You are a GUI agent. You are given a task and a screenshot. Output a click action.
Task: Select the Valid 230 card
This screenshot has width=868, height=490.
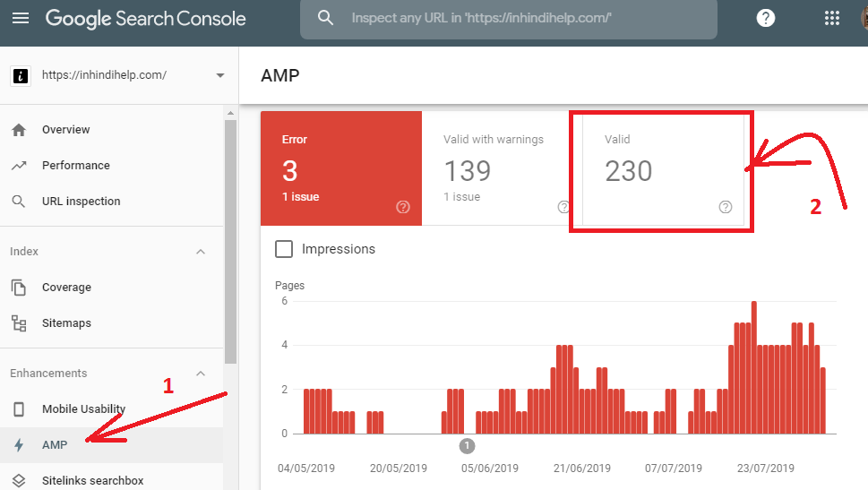click(x=663, y=168)
